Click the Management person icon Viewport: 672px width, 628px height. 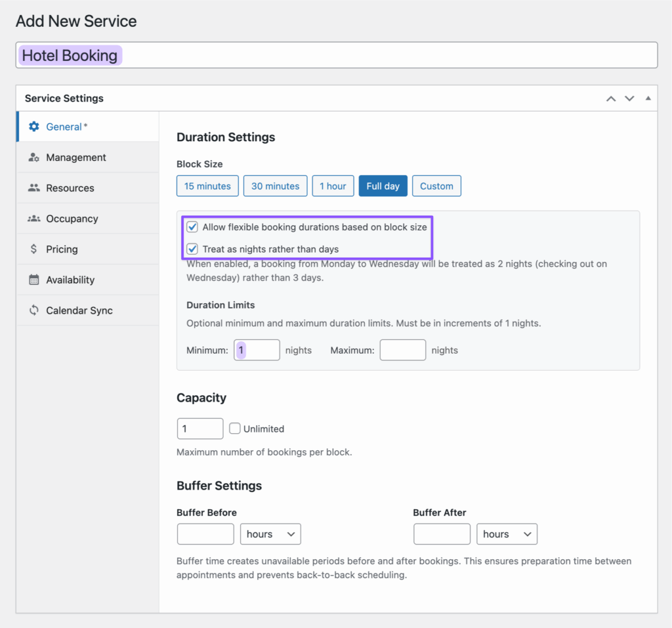click(x=34, y=157)
